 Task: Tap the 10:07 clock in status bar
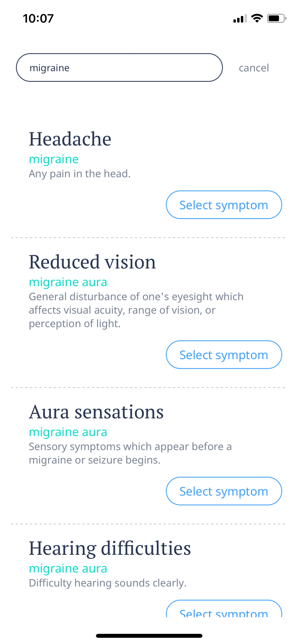pyautogui.click(x=38, y=18)
